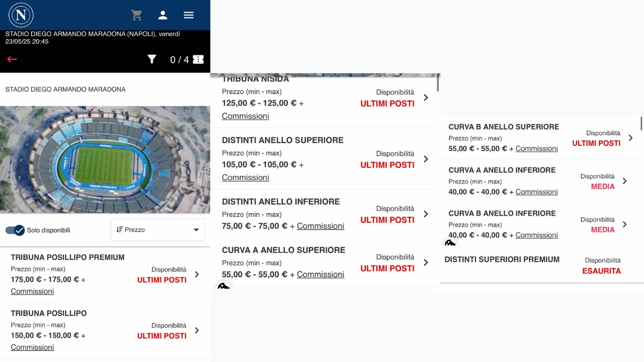This screenshot has width=644, height=362.
Task: Click the stadium aerial map image
Action: (x=105, y=159)
